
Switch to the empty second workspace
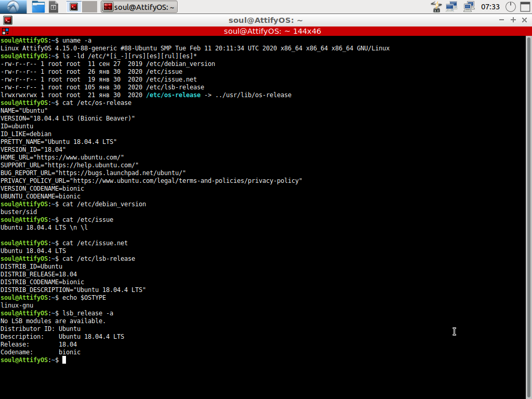coord(89,7)
